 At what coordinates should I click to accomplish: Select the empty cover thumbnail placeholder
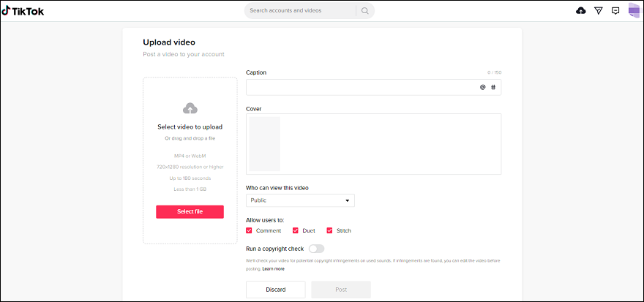tap(264, 143)
